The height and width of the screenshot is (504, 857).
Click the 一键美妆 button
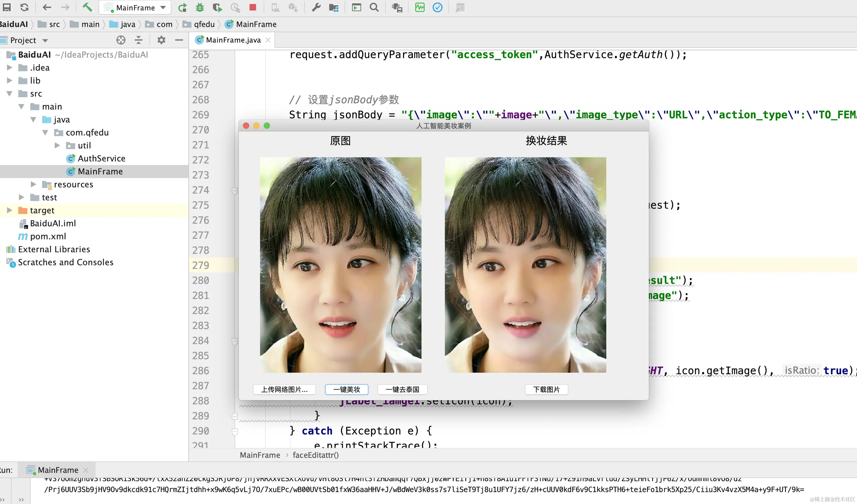point(346,389)
